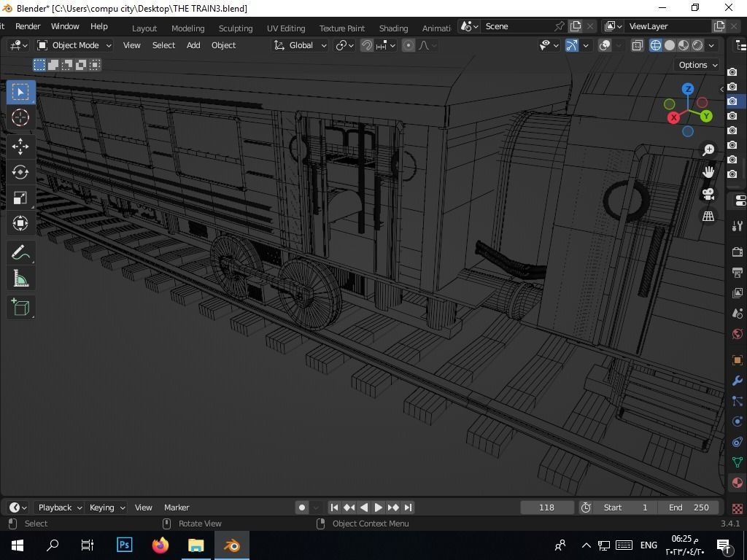Image resolution: width=747 pixels, height=560 pixels.
Task: Activate the 3D Cursor tool
Action: pos(20,117)
